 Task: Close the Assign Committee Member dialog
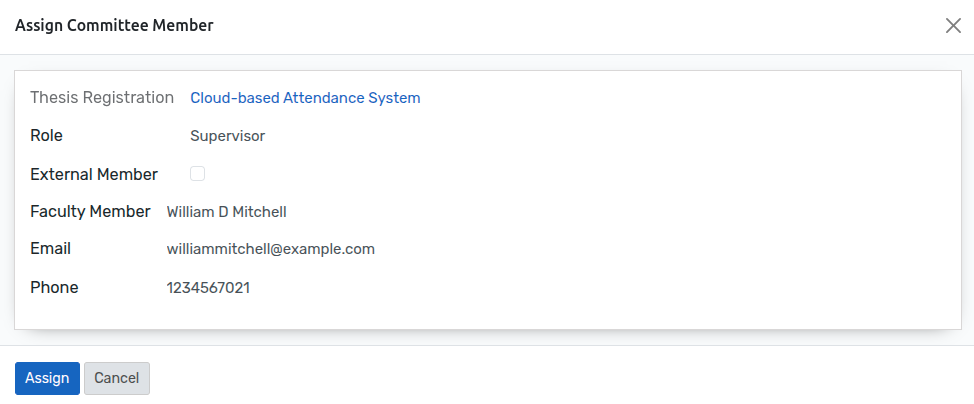point(953,26)
